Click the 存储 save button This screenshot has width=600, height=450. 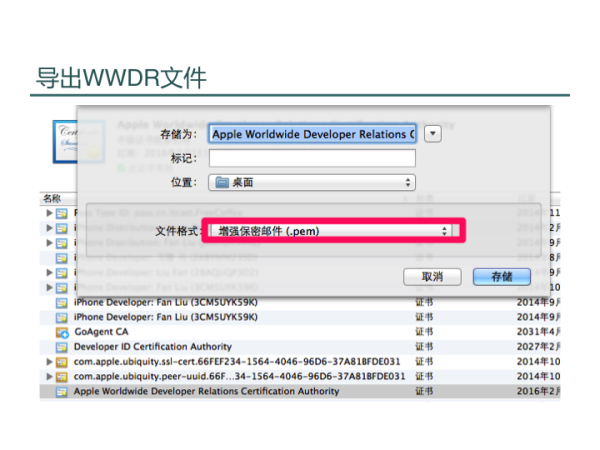point(502,277)
